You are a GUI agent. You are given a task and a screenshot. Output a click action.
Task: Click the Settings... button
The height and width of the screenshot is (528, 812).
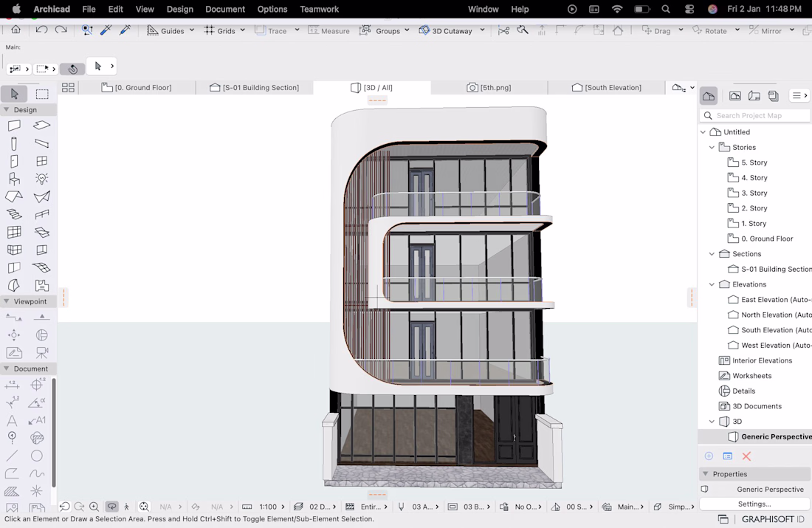(754, 504)
